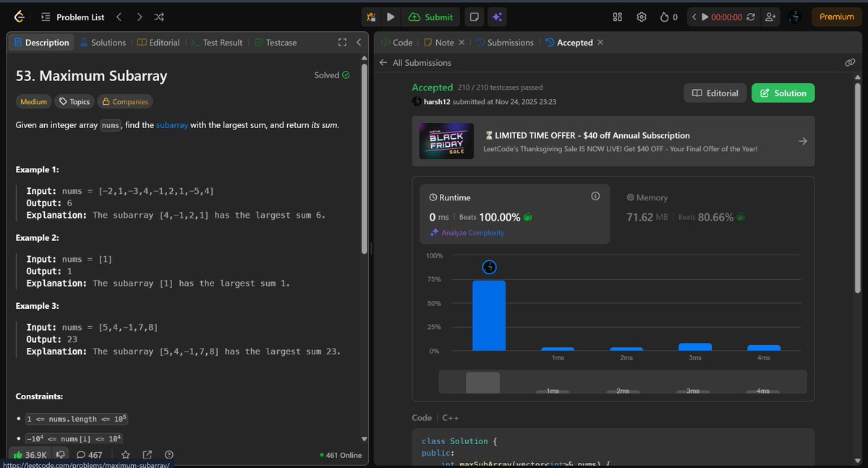Open the Submissions tab
The height and width of the screenshot is (468, 868).
tap(505, 43)
